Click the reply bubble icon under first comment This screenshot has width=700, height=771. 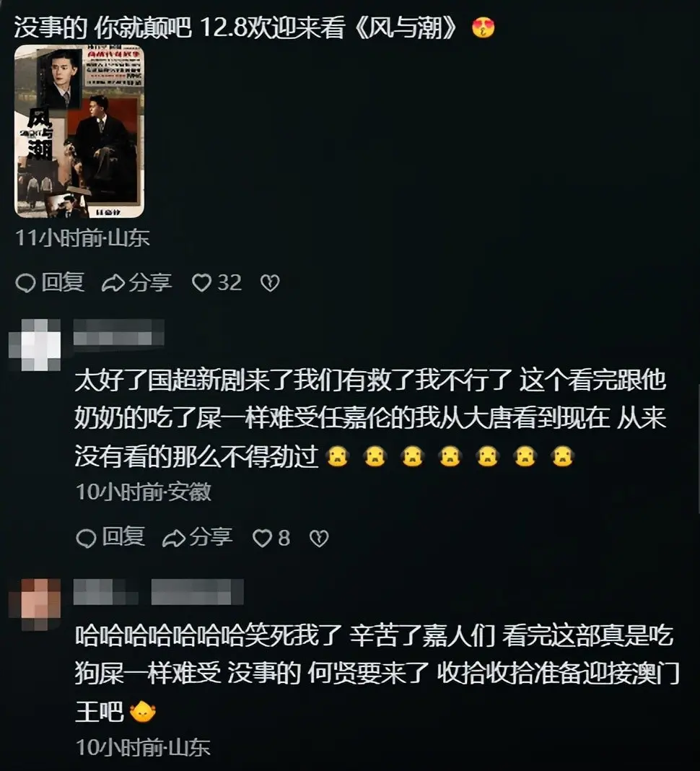(25, 283)
